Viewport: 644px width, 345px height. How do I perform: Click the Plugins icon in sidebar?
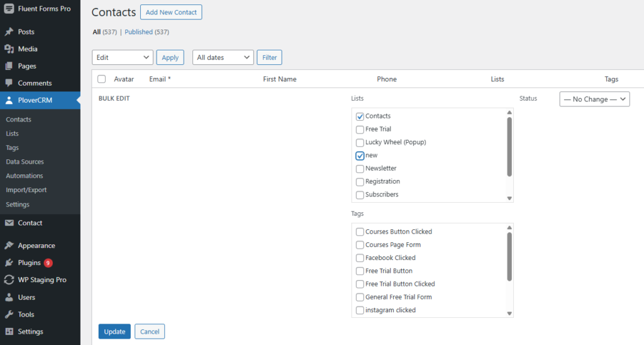9,263
